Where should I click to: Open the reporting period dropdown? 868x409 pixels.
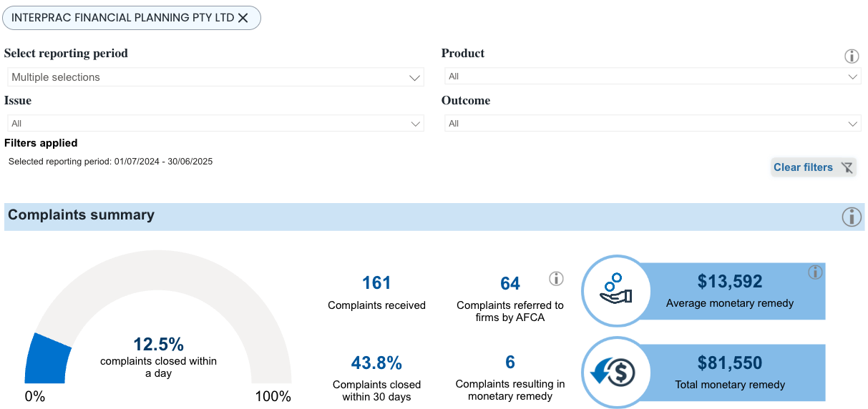coord(215,77)
